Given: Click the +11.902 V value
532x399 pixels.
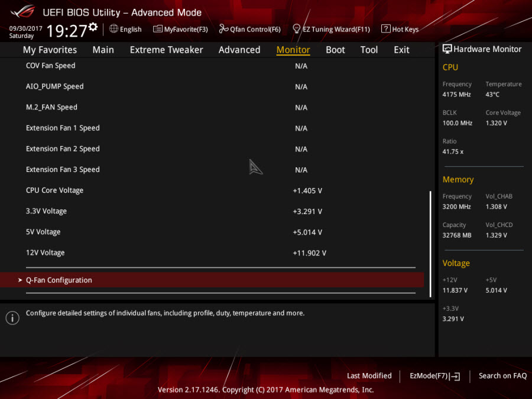Looking at the screenshot, I should click(309, 253).
